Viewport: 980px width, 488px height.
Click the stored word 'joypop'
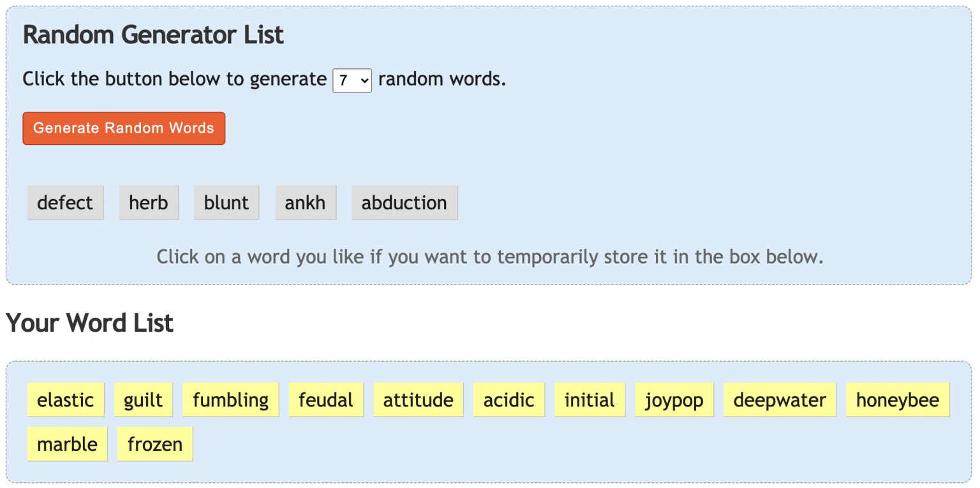(x=674, y=400)
